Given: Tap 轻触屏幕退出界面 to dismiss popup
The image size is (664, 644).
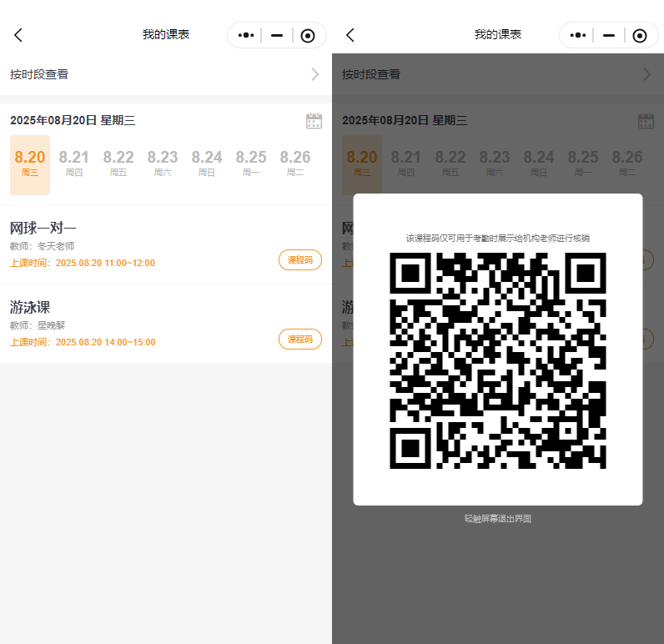Looking at the screenshot, I should (x=497, y=519).
